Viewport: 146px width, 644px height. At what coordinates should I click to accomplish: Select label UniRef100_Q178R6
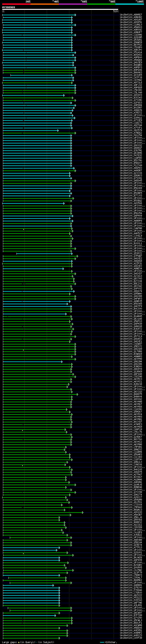131,352
